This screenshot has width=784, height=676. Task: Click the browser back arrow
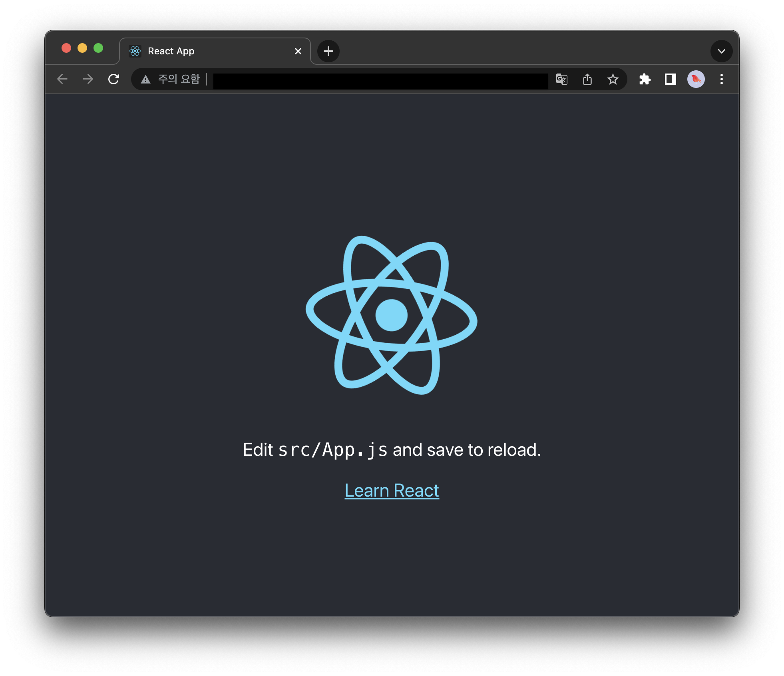[x=62, y=79]
